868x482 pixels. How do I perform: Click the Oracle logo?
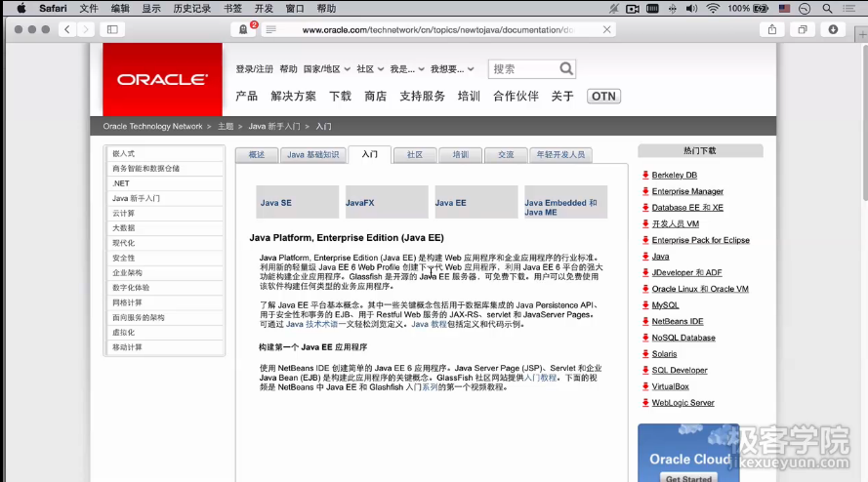(162, 80)
